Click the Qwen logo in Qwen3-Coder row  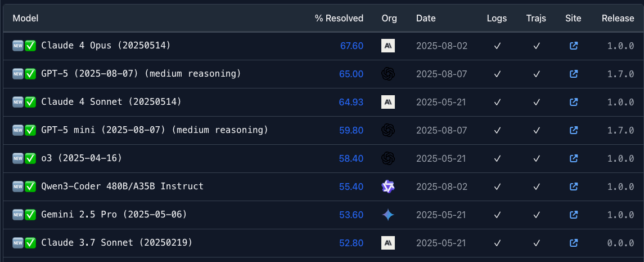point(388,186)
